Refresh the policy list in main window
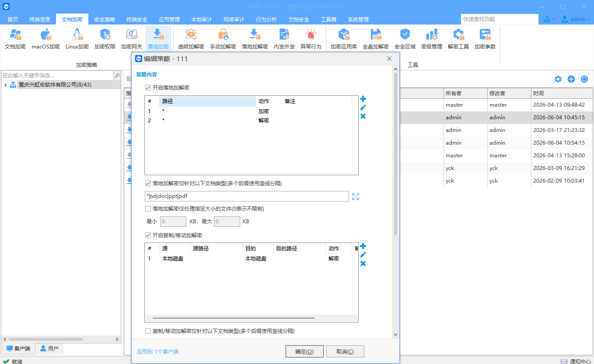This screenshot has height=364, width=594. 584,79
